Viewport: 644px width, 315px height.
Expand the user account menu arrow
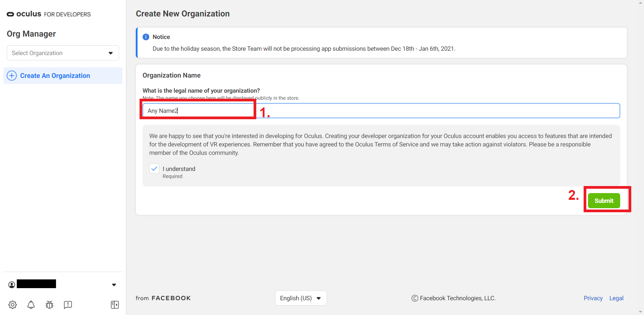(114, 285)
